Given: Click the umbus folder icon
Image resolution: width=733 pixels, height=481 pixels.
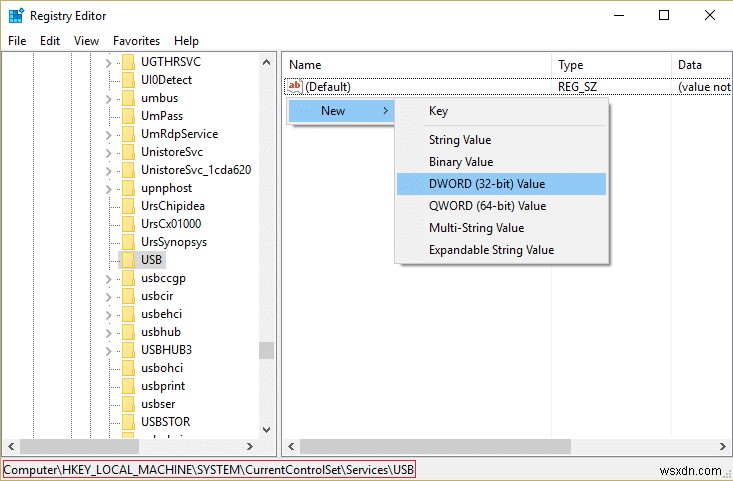Looking at the screenshot, I should pos(128,98).
